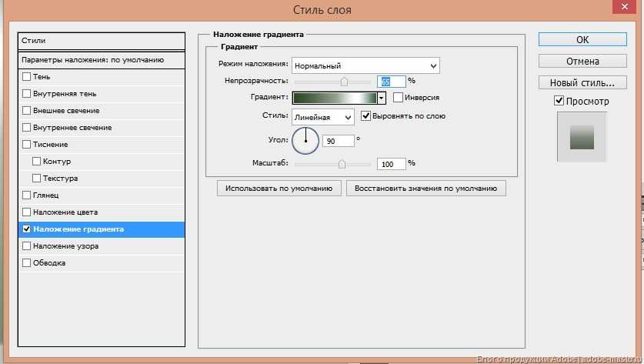Image resolution: width=644 pixels, height=364 pixels.
Task: Click the gradient preview thumbnail
Action: coord(582,136)
